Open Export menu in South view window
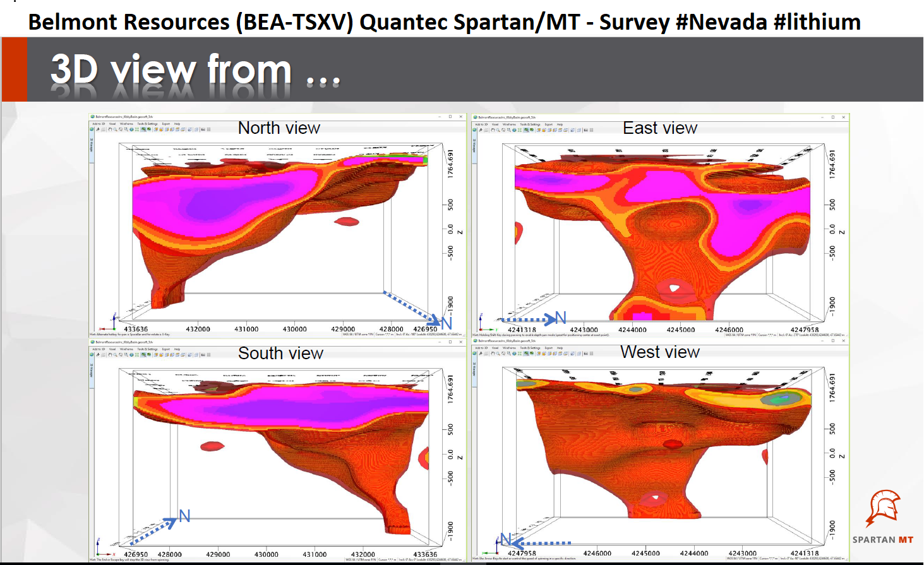The height and width of the screenshot is (565, 924). pos(166,349)
